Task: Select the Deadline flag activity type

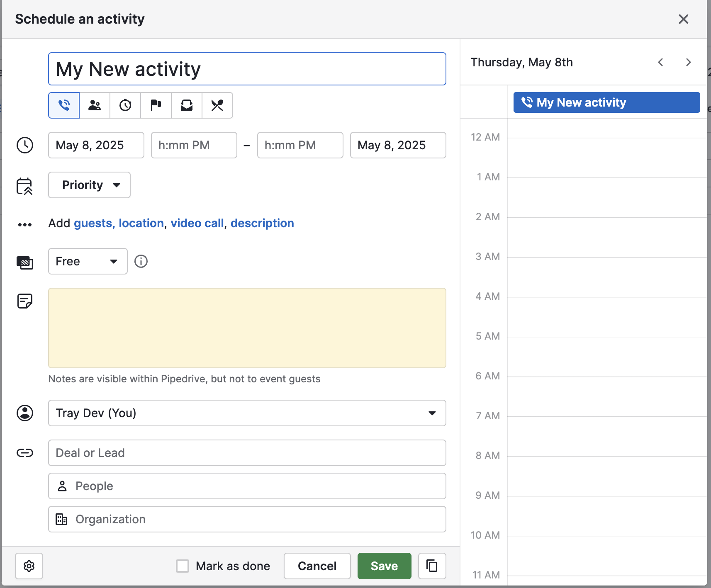Action: pyautogui.click(x=156, y=105)
